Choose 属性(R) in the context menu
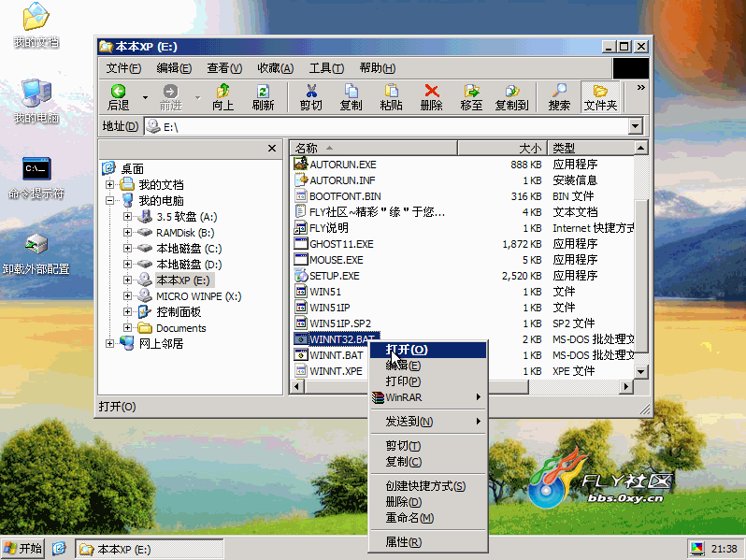 click(x=428, y=542)
